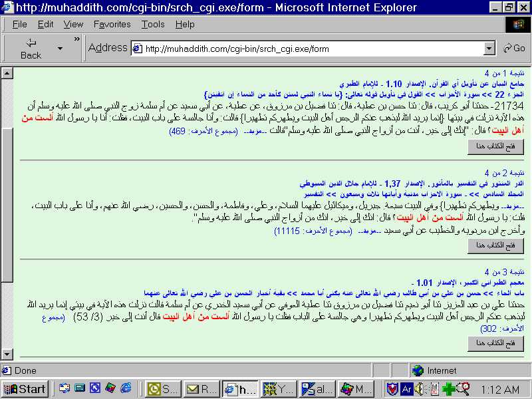Screen dimensions: 532x399
Task: Switch to the envelope 'R...' taskbar window
Action: click(201, 389)
